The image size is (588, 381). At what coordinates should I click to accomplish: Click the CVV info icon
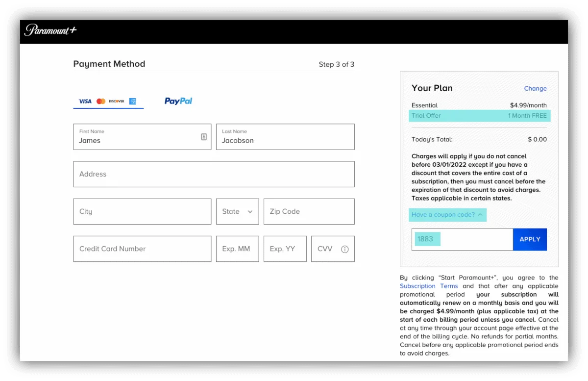click(x=344, y=249)
